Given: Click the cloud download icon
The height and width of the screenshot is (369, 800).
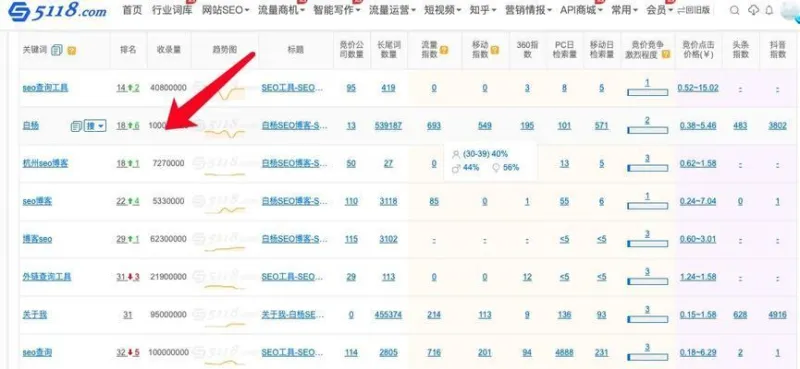Looking at the screenshot, I should coord(753,10).
